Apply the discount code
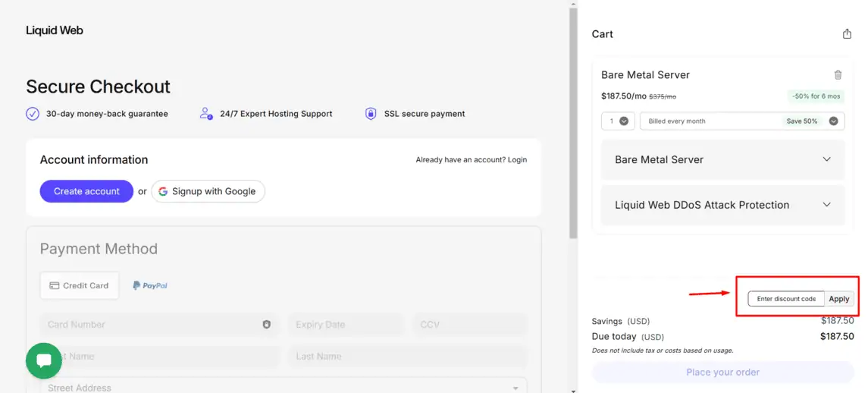The height and width of the screenshot is (393, 868). [838, 299]
